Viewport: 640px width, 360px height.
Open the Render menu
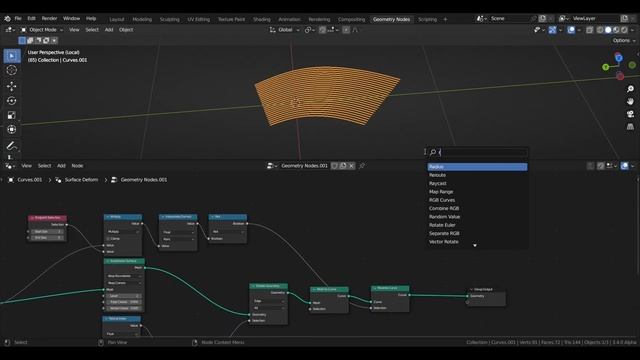coord(49,19)
